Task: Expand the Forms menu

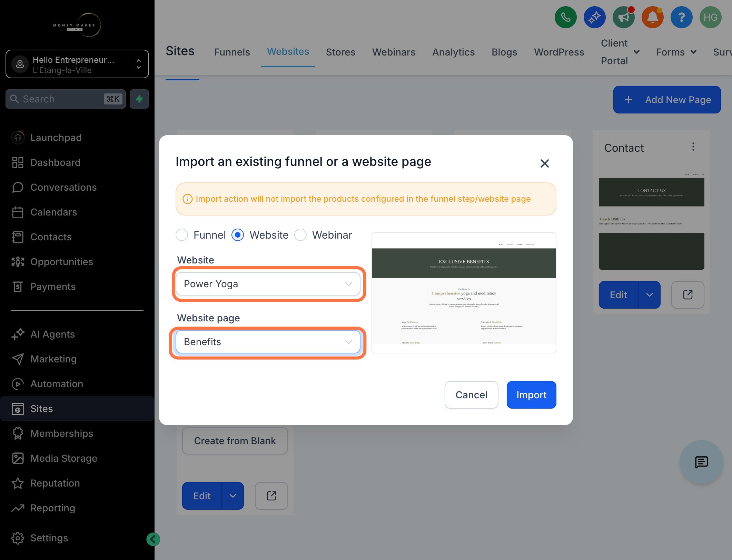Action: tap(676, 52)
